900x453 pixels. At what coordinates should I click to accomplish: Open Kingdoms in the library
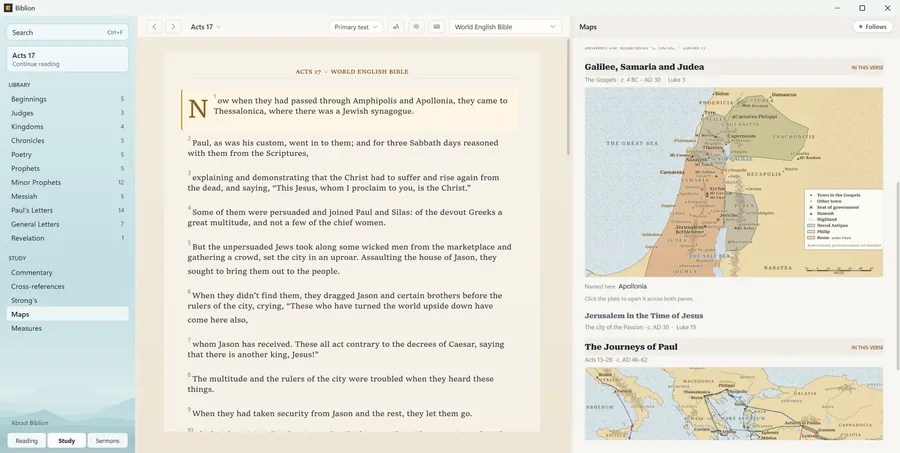tap(67, 127)
